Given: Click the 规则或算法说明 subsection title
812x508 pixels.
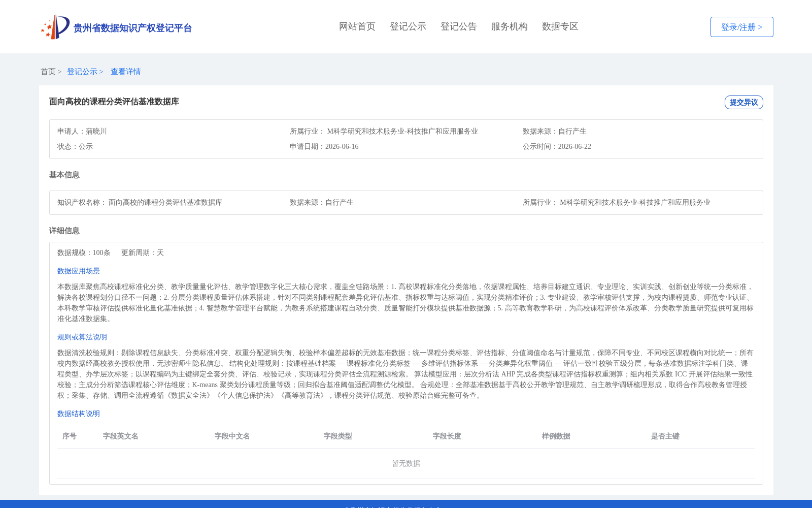Looking at the screenshot, I should click(x=82, y=337).
